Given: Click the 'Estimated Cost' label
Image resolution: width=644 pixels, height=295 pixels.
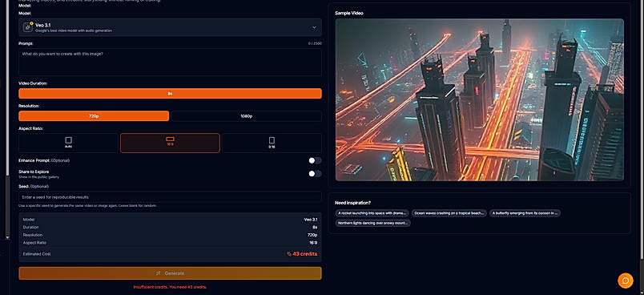Looking at the screenshot, I should tap(37, 254).
